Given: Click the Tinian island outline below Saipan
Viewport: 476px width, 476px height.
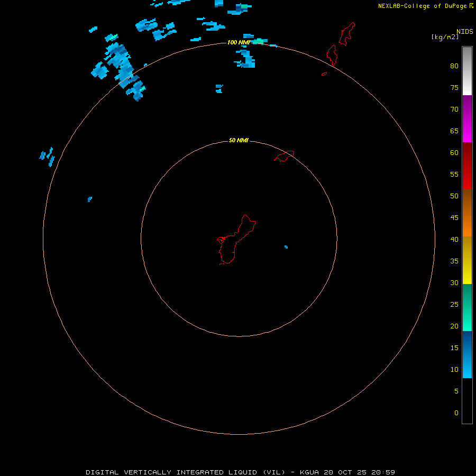Looking at the screenshot, I should [332, 55].
